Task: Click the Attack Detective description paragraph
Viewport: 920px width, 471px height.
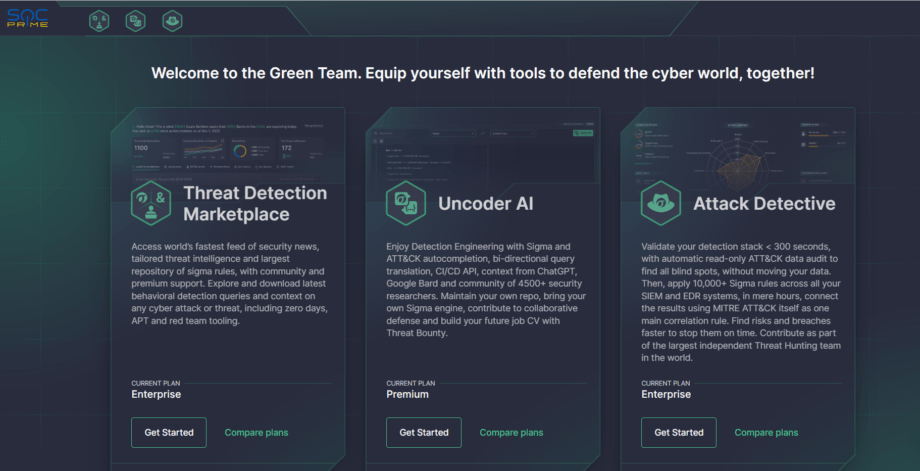Action: pyautogui.click(x=741, y=302)
